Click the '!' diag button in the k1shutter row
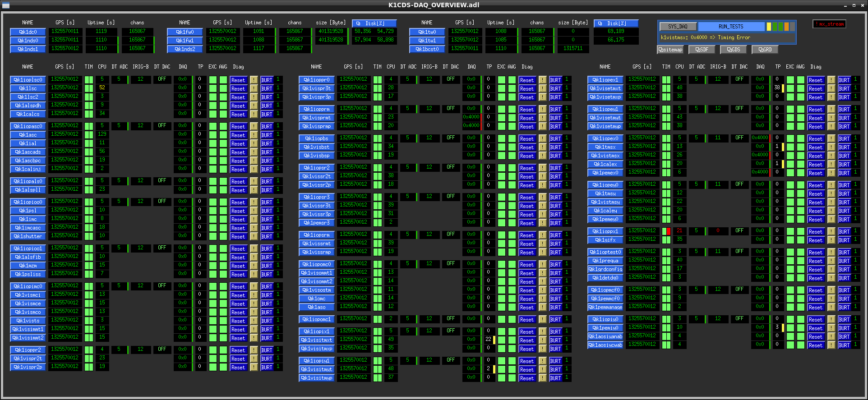The width and height of the screenshot is (868, 400). tap(254, 236)
